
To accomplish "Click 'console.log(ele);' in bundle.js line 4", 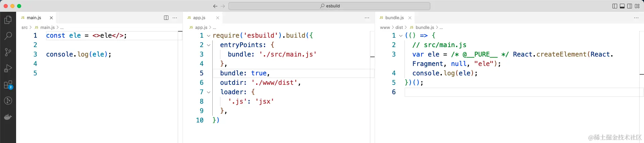I will click(x=445, y=73).
